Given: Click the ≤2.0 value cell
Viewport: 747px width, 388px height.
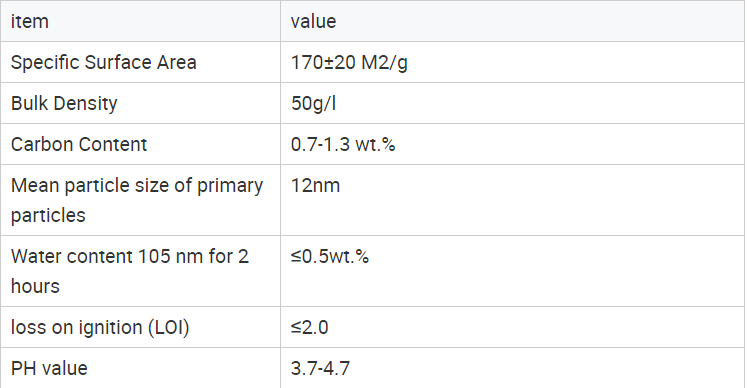Looking at the screenshot, I should click(x=513, y=327).
